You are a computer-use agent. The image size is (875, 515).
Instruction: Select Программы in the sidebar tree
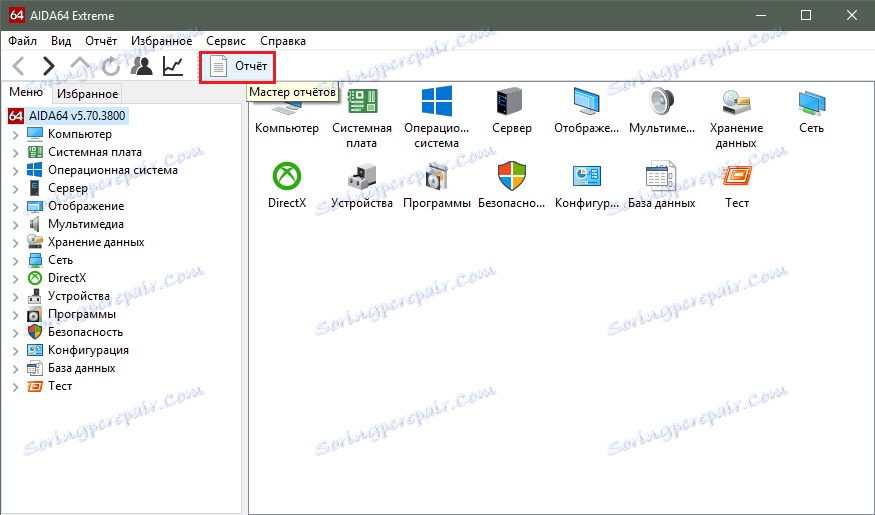pyautogui.click(x=82, y=314)
